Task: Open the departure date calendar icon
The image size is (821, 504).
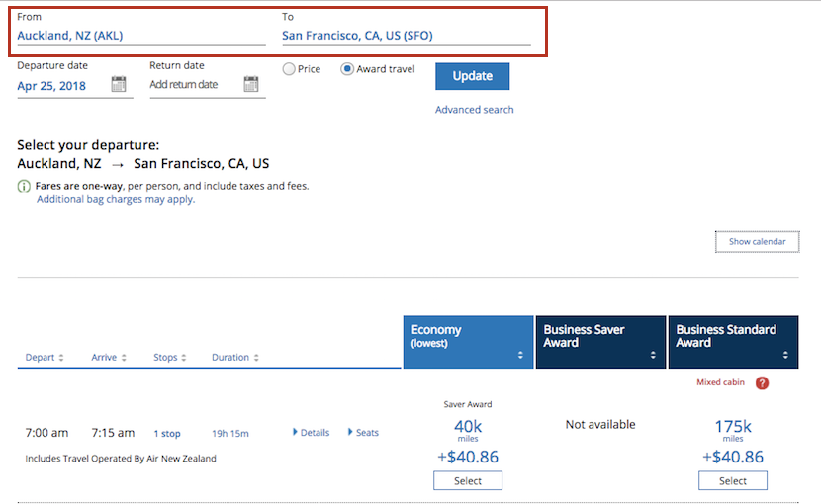Action: coord(119,84)
